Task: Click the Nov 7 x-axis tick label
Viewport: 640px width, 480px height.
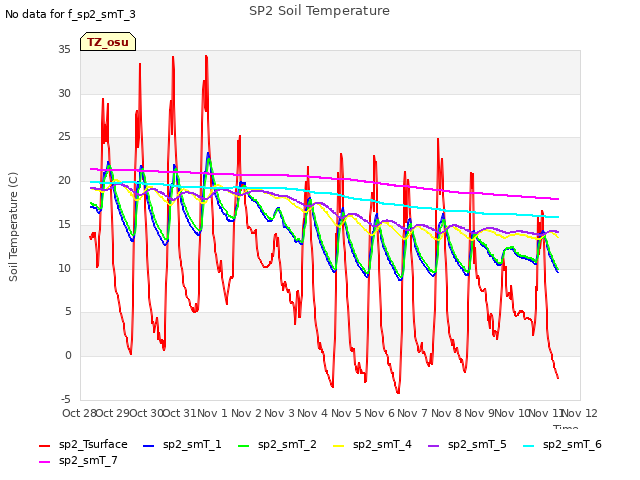Action: pyautogui.click(x=413, y=413)
